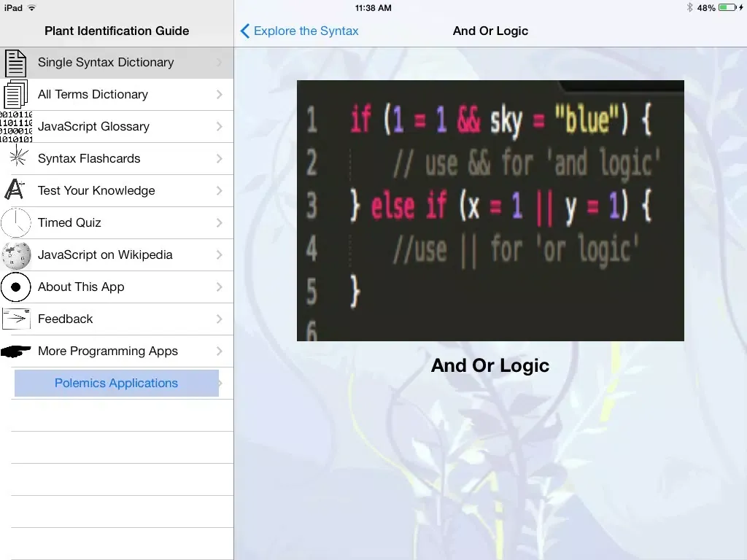The width and height of the screenshot is (747, 560).
Task: Open the JavaScript Glossary binary-code icon
Action: 16,126
